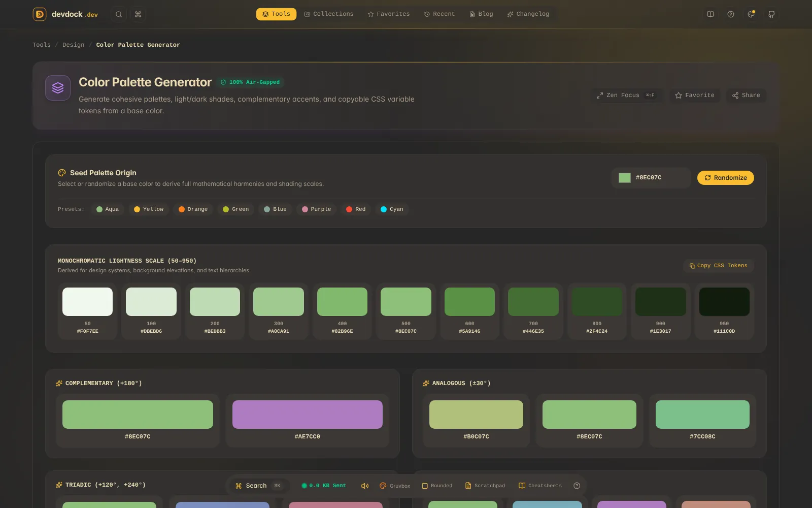Select the Tools tab
Viewport: 812px width, 508px height.
[x=276, y=14]
